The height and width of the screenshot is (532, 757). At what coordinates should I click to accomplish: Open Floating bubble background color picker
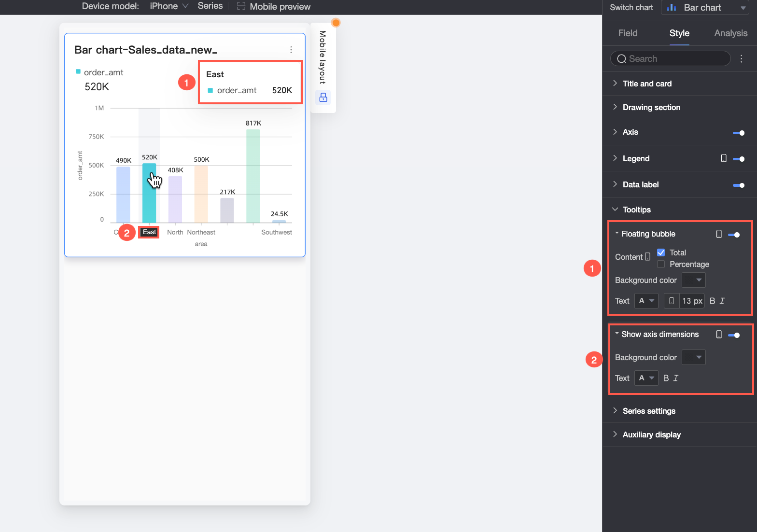(x=693, y=280)
